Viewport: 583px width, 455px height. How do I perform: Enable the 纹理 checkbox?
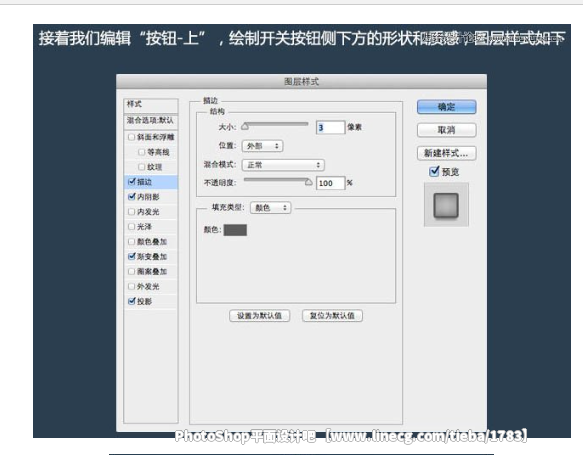[x=141, y=167]
